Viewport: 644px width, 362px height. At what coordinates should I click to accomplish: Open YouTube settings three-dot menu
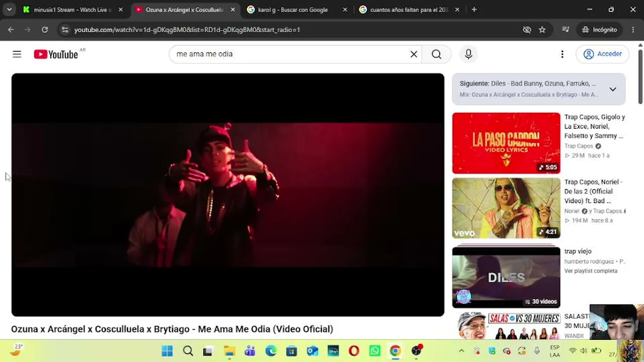click(562, 54)
